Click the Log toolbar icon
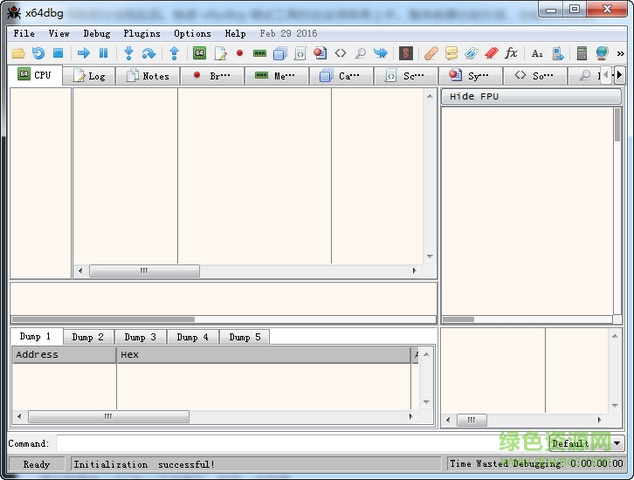This screenshot has width=634, height=480. [x=220, y=53]
